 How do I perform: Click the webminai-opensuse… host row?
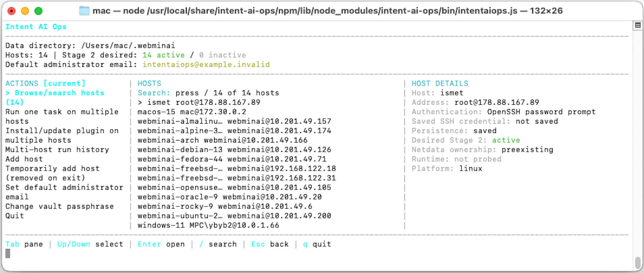click(234, 187)
